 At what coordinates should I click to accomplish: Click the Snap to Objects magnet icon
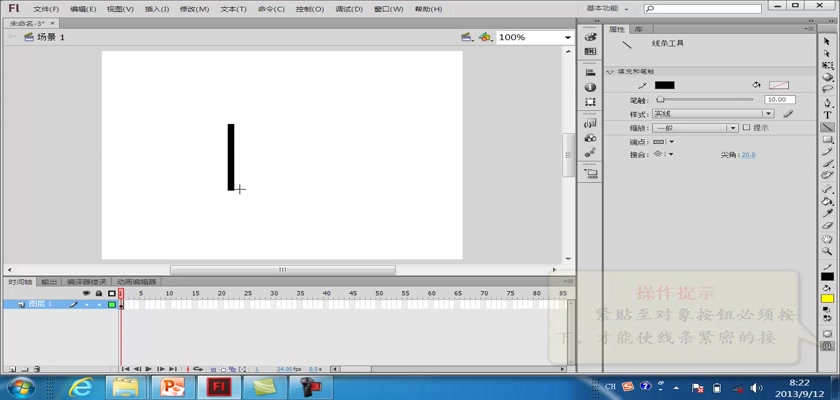point(828,346)
